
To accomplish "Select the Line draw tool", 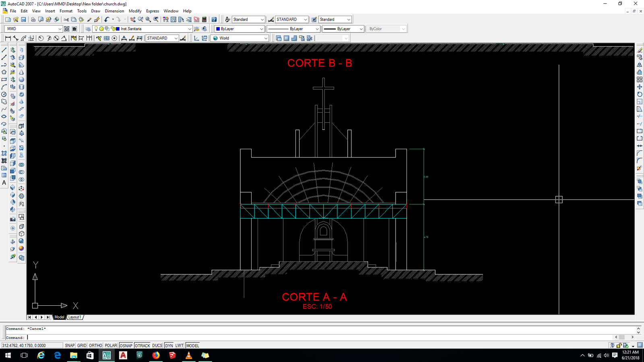I will 4,50.
